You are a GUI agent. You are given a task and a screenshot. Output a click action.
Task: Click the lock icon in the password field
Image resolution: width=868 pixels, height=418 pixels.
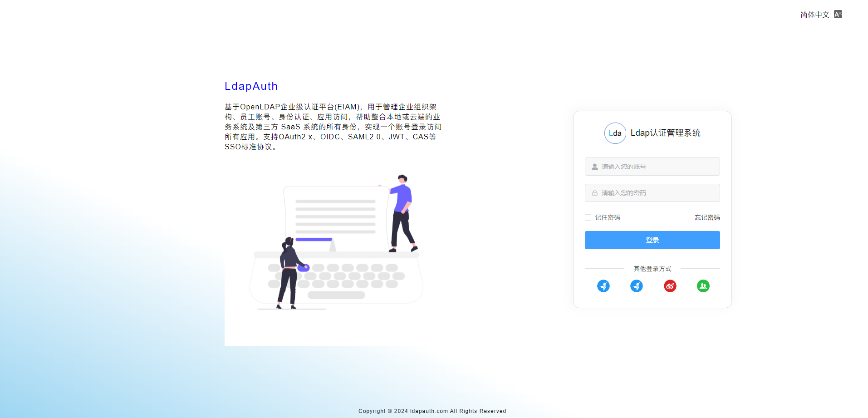[594, 193]
